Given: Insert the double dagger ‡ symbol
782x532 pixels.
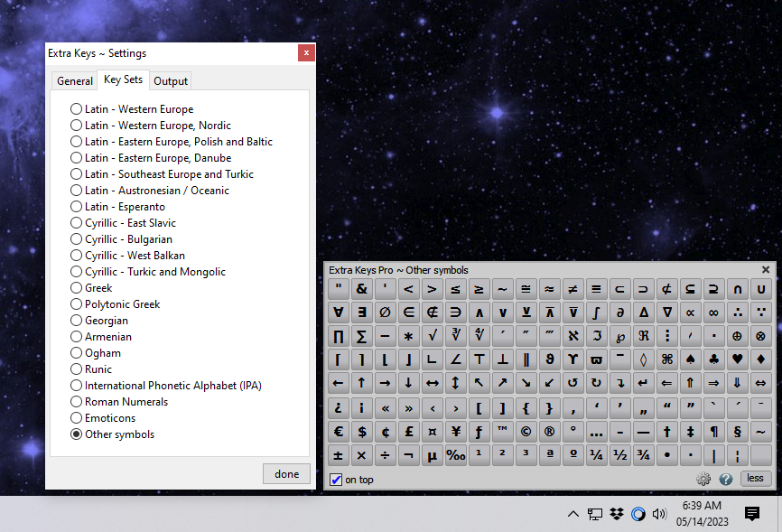Looking at the screenshot, I should coord(690,432).
